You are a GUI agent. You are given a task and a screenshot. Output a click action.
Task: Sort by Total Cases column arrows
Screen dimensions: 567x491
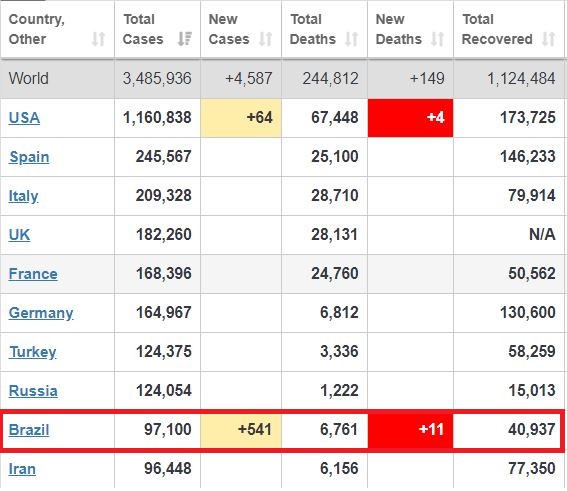coord(184,39)
